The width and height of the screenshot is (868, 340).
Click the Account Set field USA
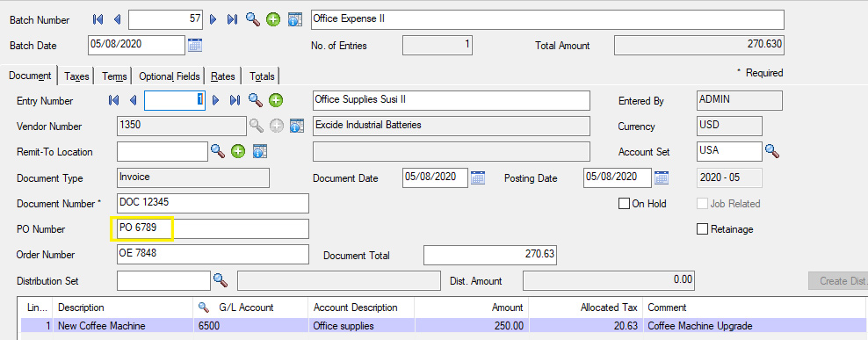729,151
